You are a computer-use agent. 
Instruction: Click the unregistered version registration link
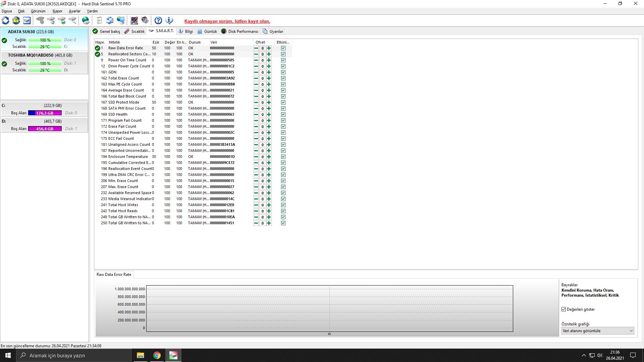[227, 21]
